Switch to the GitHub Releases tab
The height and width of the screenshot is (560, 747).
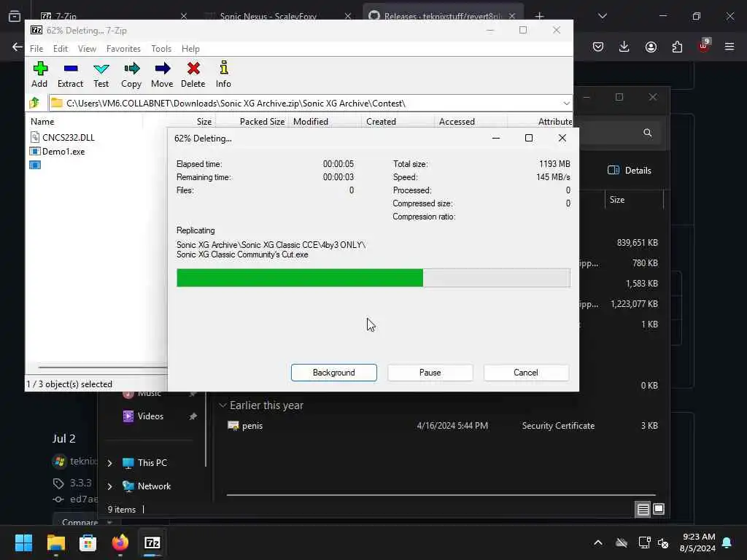(x=443, y=16)
